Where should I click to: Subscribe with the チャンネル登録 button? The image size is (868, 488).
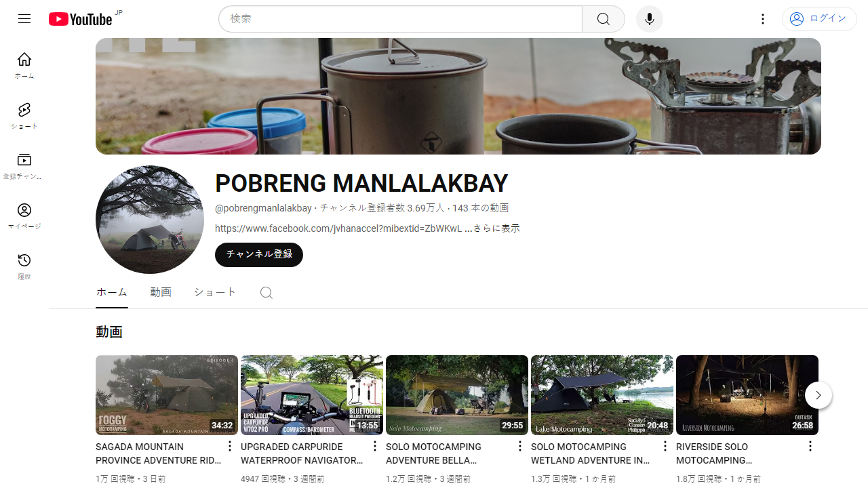[259, 255]
